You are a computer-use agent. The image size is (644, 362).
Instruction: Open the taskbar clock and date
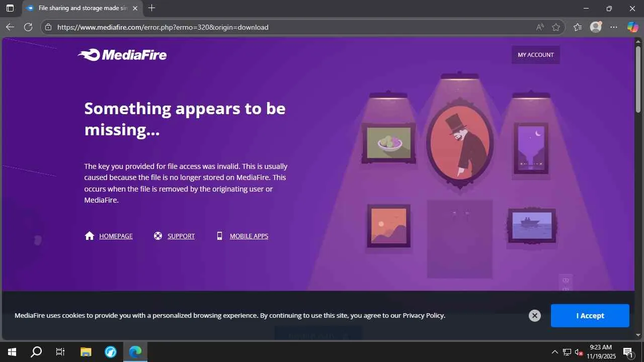click(x=601, y=352)
